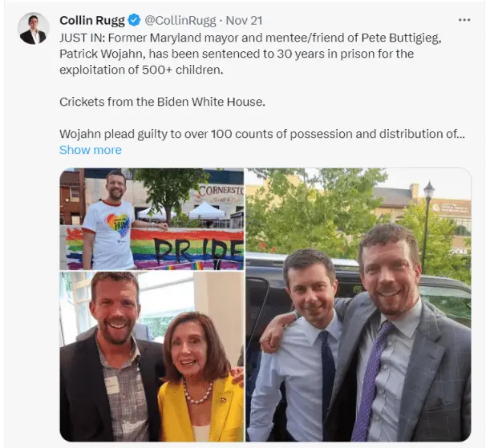Click the line 'Crickets from the Biden White House'
The image size is (486, 448).
[163, 102]
